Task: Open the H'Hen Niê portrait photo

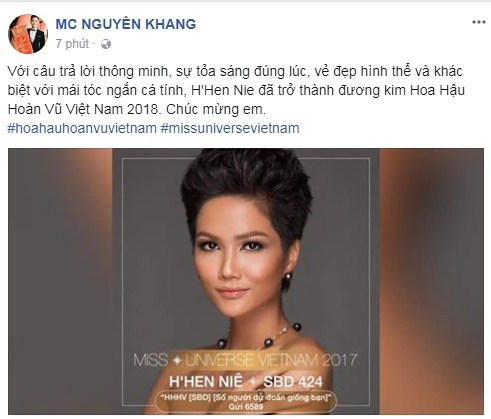Action: pos(246,281)
